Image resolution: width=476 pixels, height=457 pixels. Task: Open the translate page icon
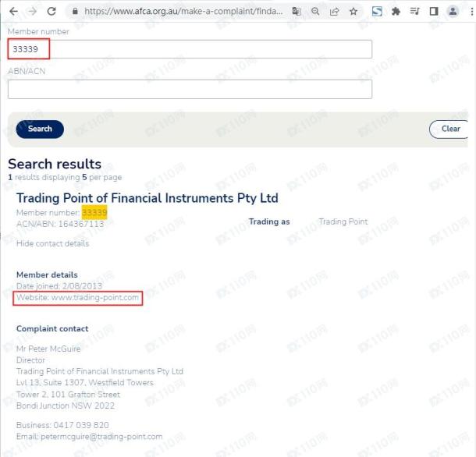[297, 12]
